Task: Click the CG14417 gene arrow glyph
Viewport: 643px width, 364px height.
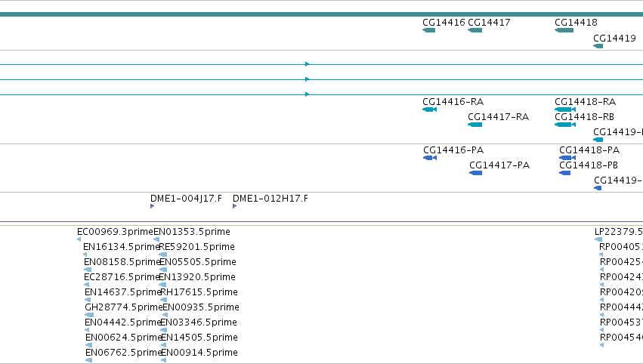Action: pyautogui.click(x=475, y=30)
